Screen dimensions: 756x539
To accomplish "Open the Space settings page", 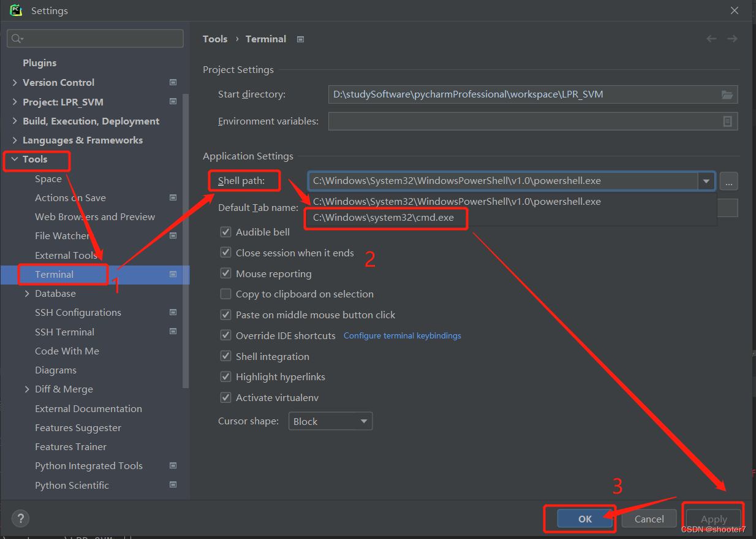I will coord(48,179).
